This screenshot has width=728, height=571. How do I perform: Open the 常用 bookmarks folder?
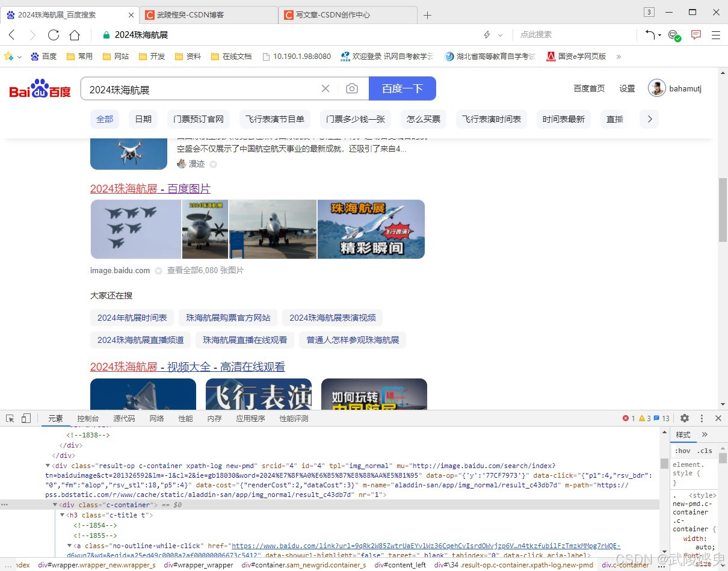coord(79,56)
